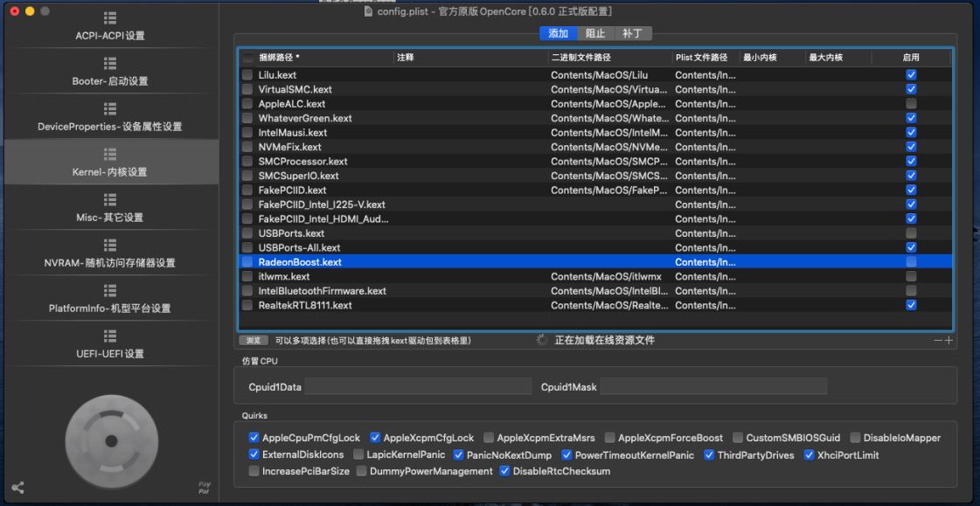Open the ACPI settings section icon
This screenshot has width=980, height=506.
coord(109,18)
